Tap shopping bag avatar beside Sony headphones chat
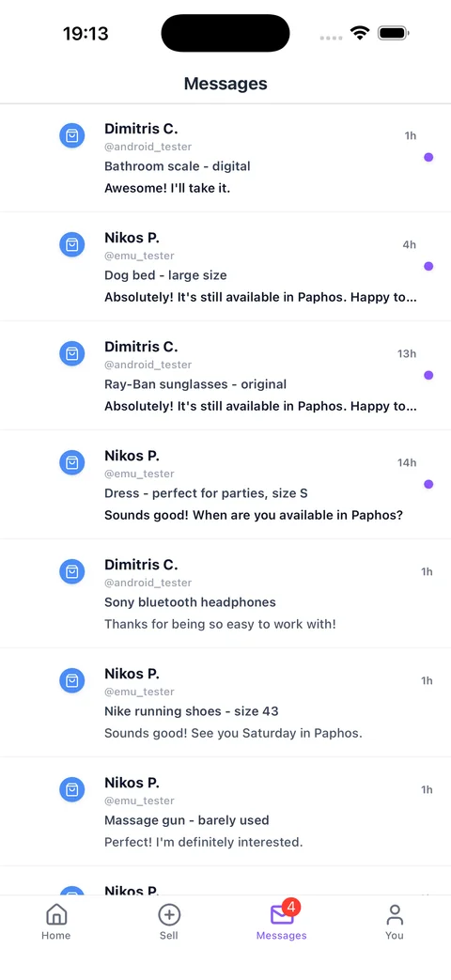Image resolution: width=451 pixels, height=980 pixels. click(71, 572)
